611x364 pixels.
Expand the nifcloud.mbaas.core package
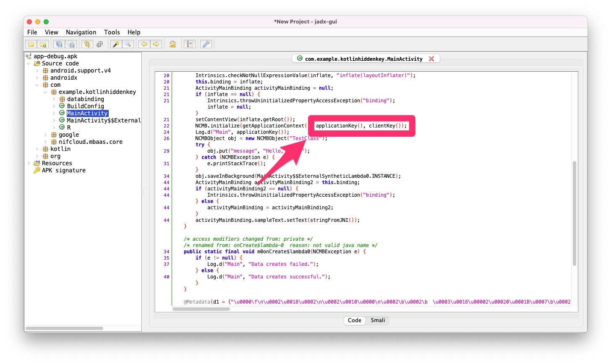(x=45, y=142)
